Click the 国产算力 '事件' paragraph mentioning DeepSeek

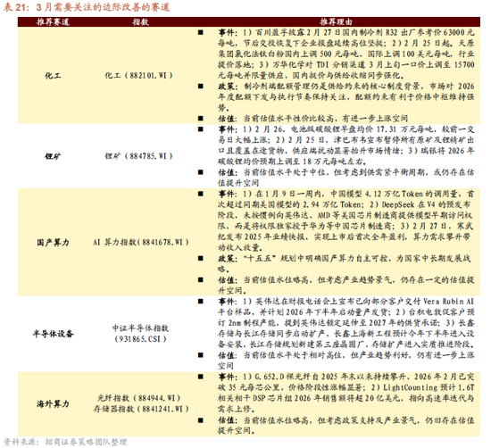pyautogui.click(x=346, y=220)
